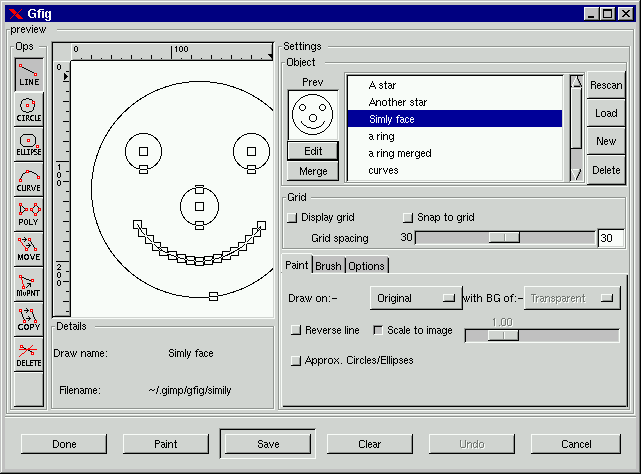Select the Move Point tool

coord(29,286)
